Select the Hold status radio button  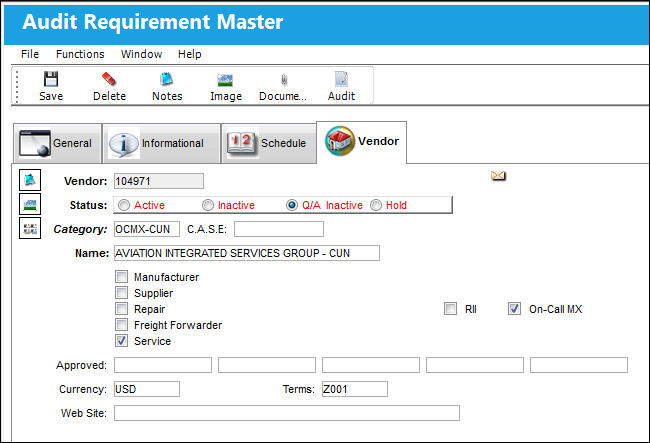[x=376, y=205]
